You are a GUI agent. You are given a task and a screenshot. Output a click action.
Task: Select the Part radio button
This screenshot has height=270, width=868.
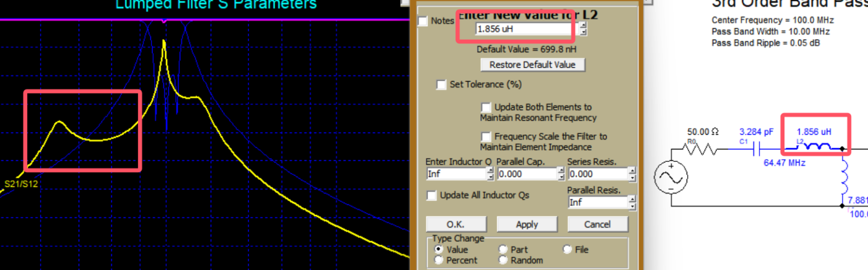tap(503, 250)
